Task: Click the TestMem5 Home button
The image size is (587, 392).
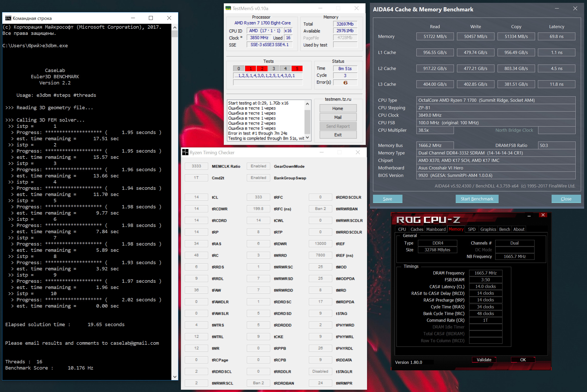Action: [x=338, y=108]
